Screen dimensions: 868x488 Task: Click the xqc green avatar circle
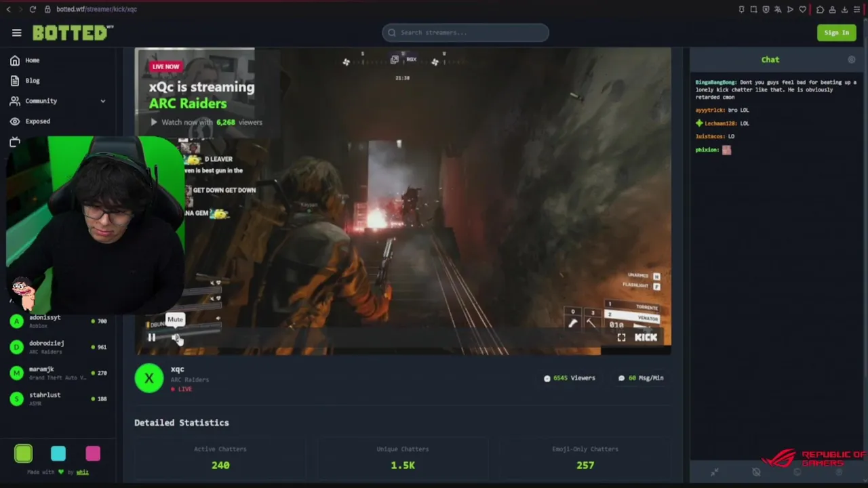tap(149, 378)
